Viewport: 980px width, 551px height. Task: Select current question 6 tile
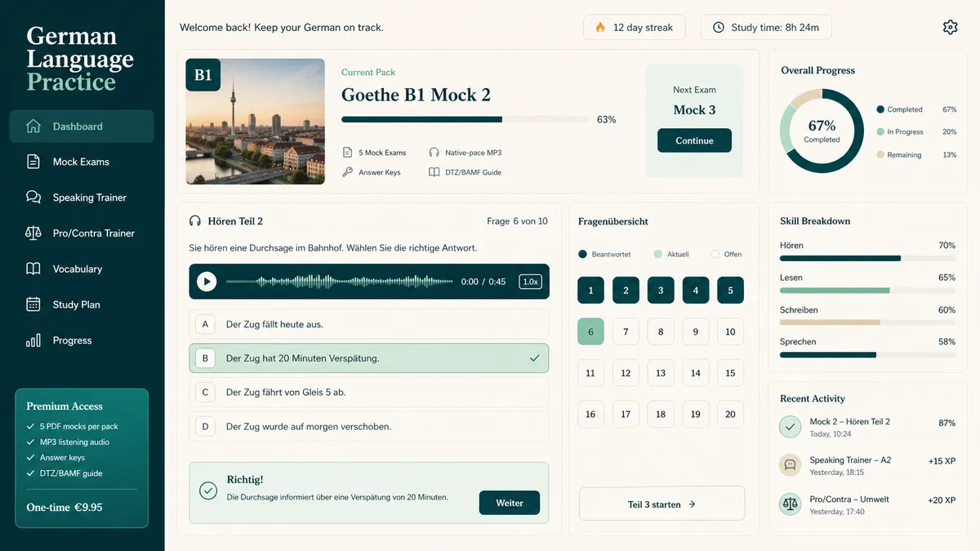tap(590, 331)
